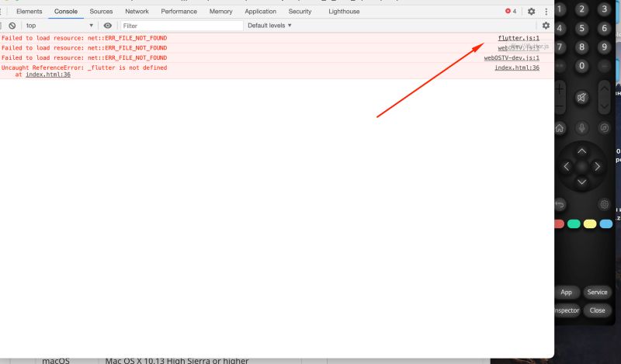Open the 'top' JavaScript context dropdown
The height and width of the screenshot is (364, 621).
(60, 26)
